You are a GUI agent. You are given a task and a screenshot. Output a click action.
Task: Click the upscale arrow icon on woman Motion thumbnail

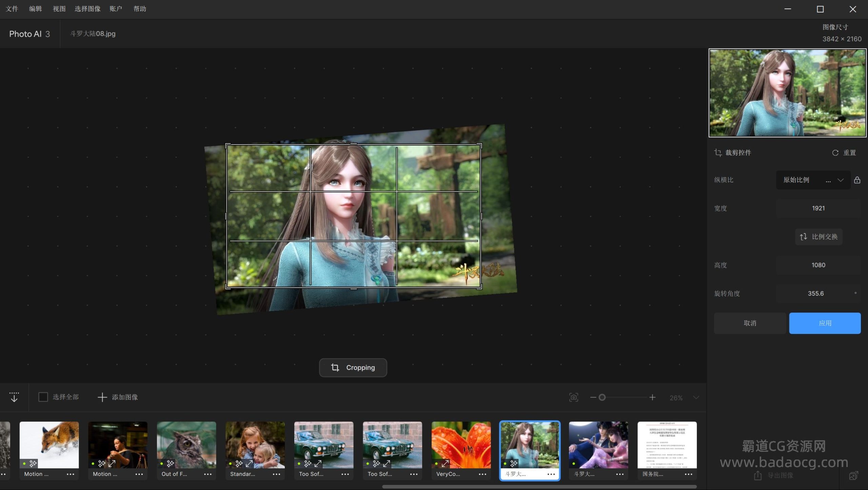pos(112,463)
